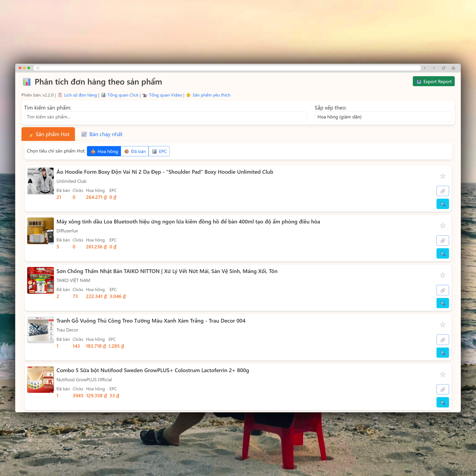The height and width of the screenshot is (476, 476).
Task: Select the Sản phẩm Hot tab
Action: [x=48, y=134]
